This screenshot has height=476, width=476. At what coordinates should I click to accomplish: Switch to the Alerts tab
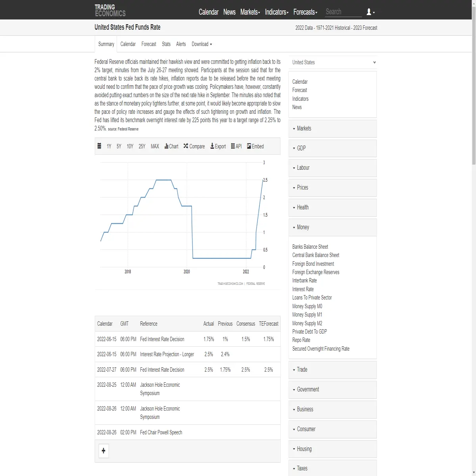coord(181,44)
